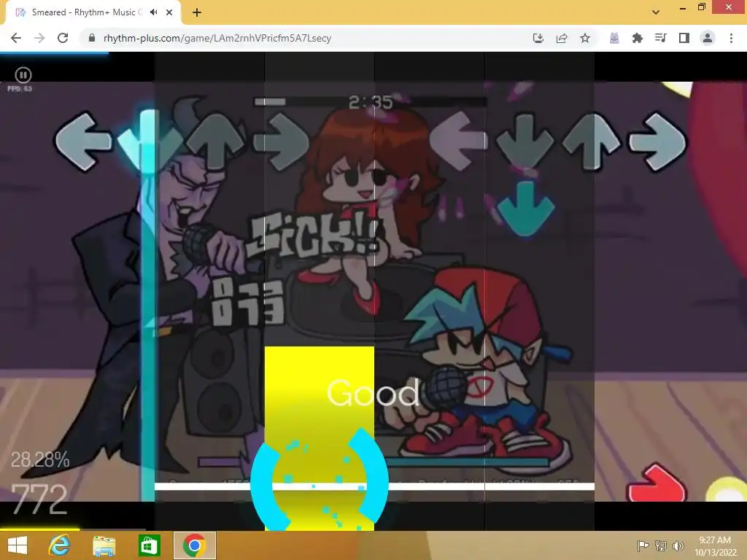This screenshot has height=560, width=747.
Task: Open Action Center flag in system tray
Action: pos(643,545)
